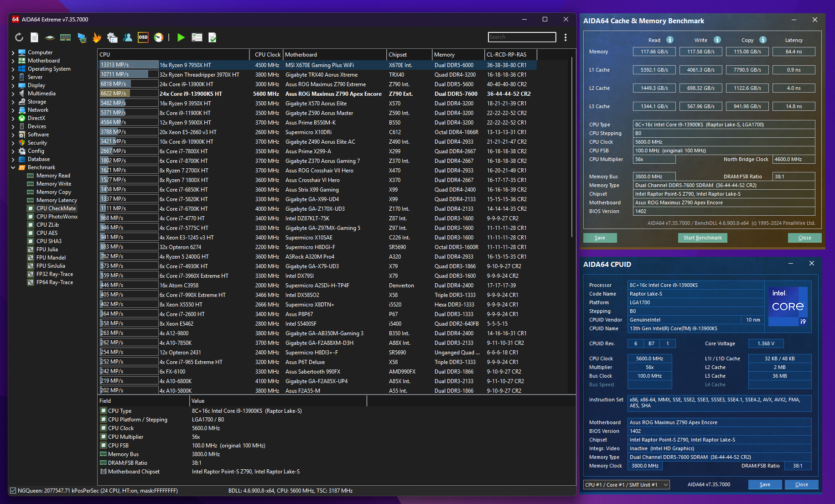Select FPU SinJulia benchmark in tree
The width and height of the screenshot is (835, 504).
(x=51, y=266)
